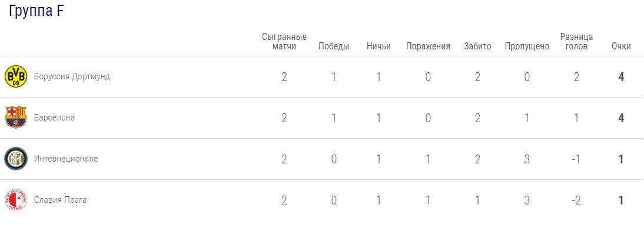Select Borussia Dortmund's points value
644x225 pixels.
pyautogui.click(x=621, y=77)
